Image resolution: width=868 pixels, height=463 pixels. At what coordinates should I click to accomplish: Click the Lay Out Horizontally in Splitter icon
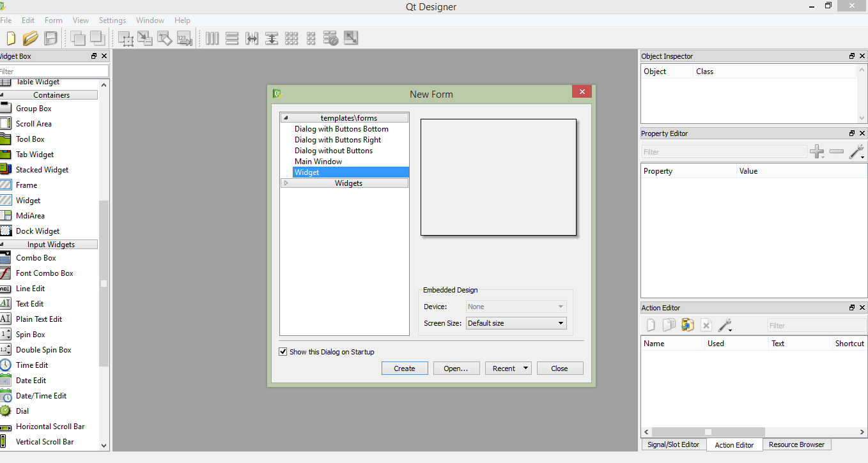click(252, 38)
